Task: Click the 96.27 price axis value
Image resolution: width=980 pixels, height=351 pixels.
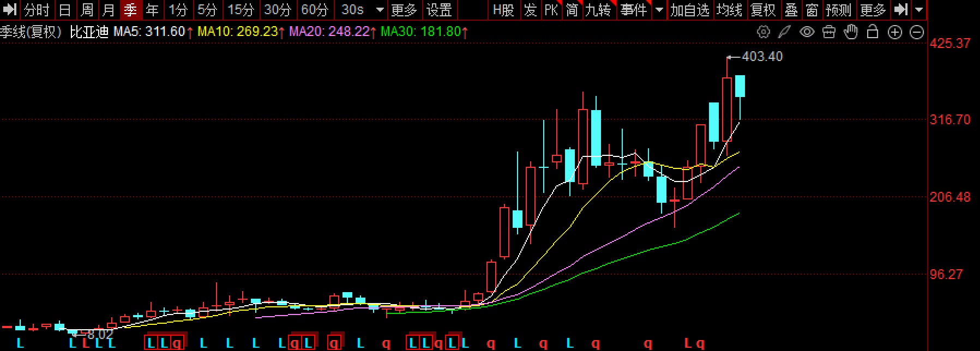Action: coord(946,274)
